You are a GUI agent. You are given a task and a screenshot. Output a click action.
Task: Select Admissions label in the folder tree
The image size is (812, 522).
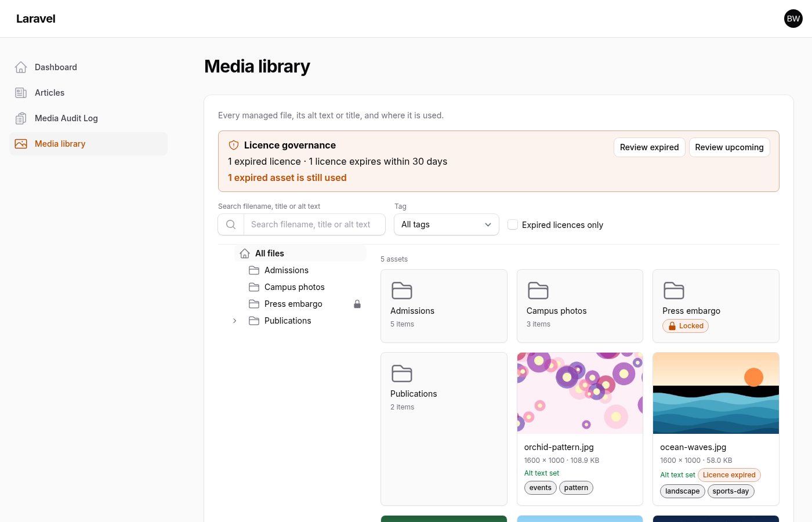pos(287,270)
